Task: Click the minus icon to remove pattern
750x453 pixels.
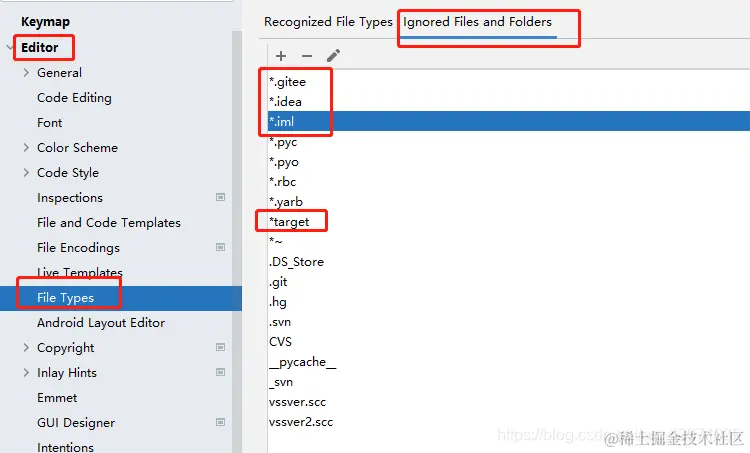Action: pyautogui.click(x=307, y=56)
